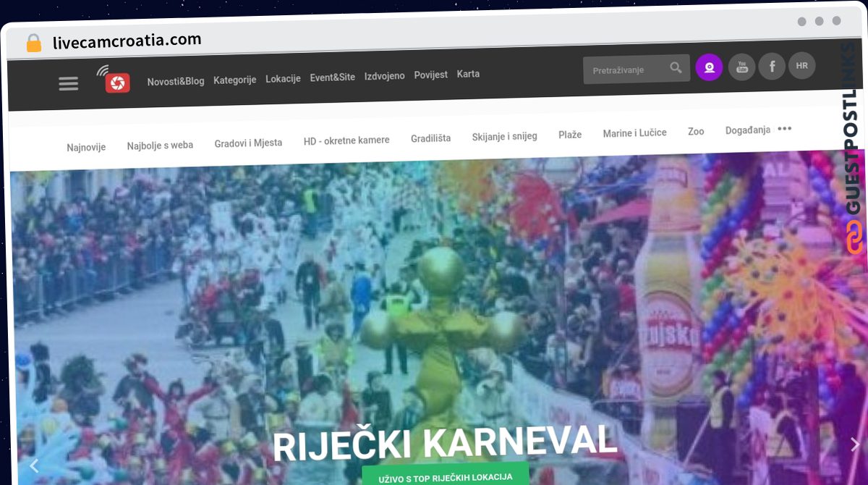The height and width of the screenshot is (485, 868).
Task: Open the Karta menu item
Action: 468,74
